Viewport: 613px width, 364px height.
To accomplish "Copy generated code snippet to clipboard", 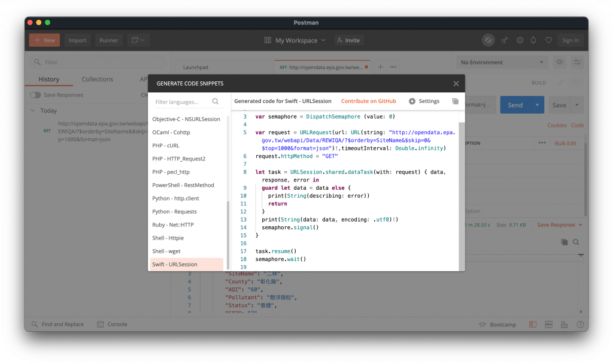I will [x=455, y=101].
